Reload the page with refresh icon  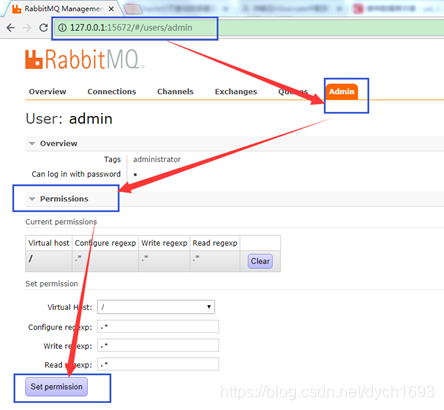[43, 28]
